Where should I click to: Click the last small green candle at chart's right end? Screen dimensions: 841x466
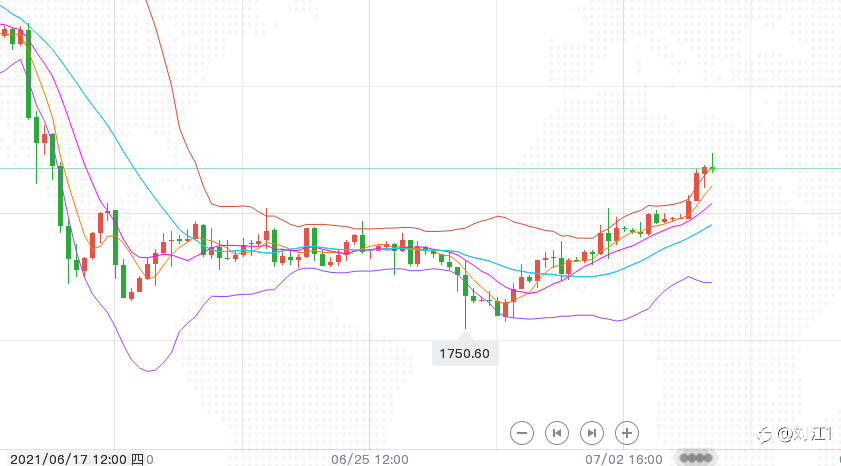point(713,168)
